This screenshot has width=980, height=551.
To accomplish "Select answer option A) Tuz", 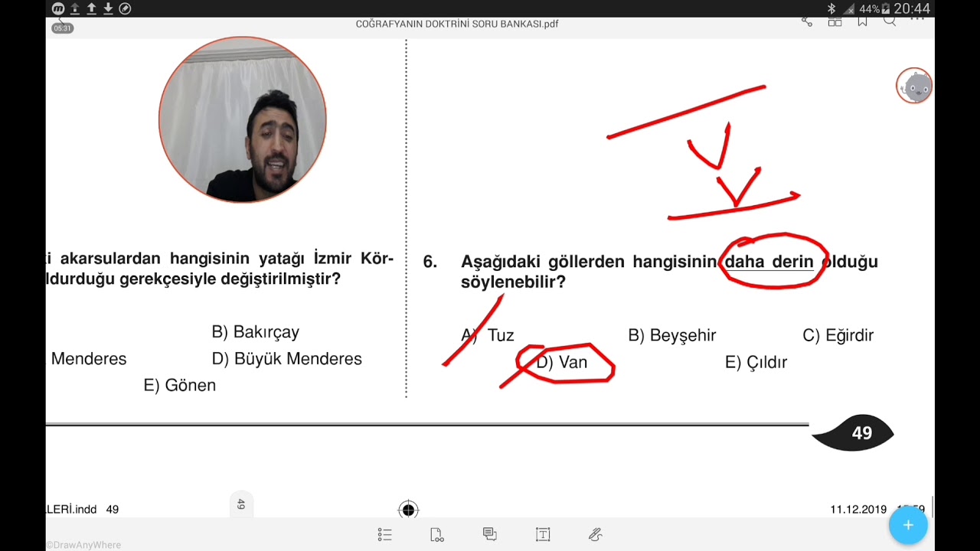I will point(488,335).
